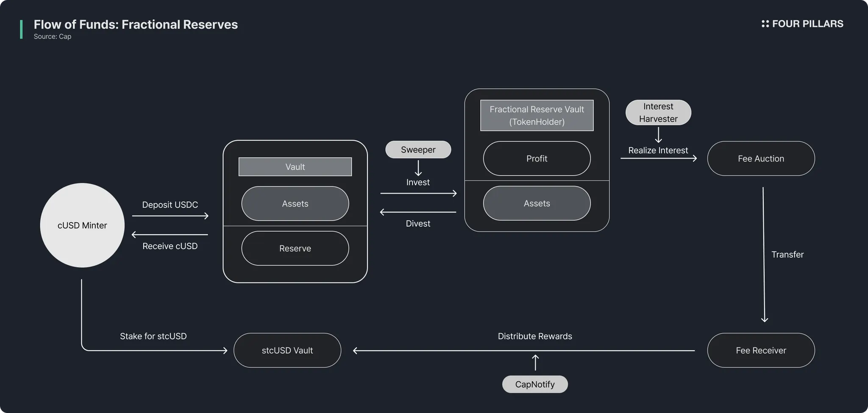Select the cUSD Minter circle node

(82, 225)
